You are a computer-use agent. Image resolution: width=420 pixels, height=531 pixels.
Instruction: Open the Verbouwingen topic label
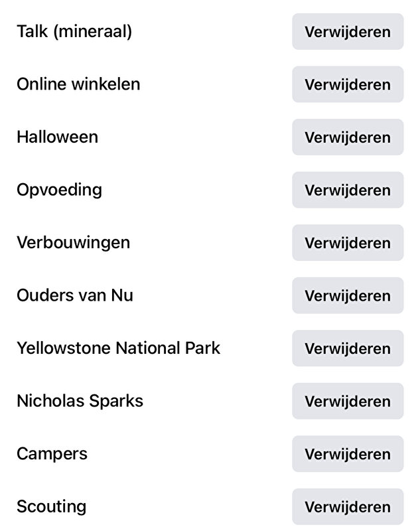(73, 242)
